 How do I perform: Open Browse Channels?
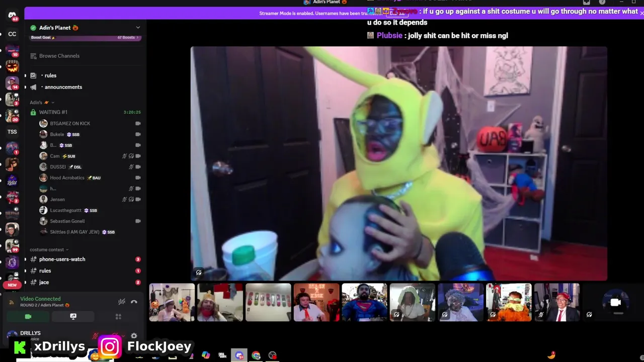[59, 56]
